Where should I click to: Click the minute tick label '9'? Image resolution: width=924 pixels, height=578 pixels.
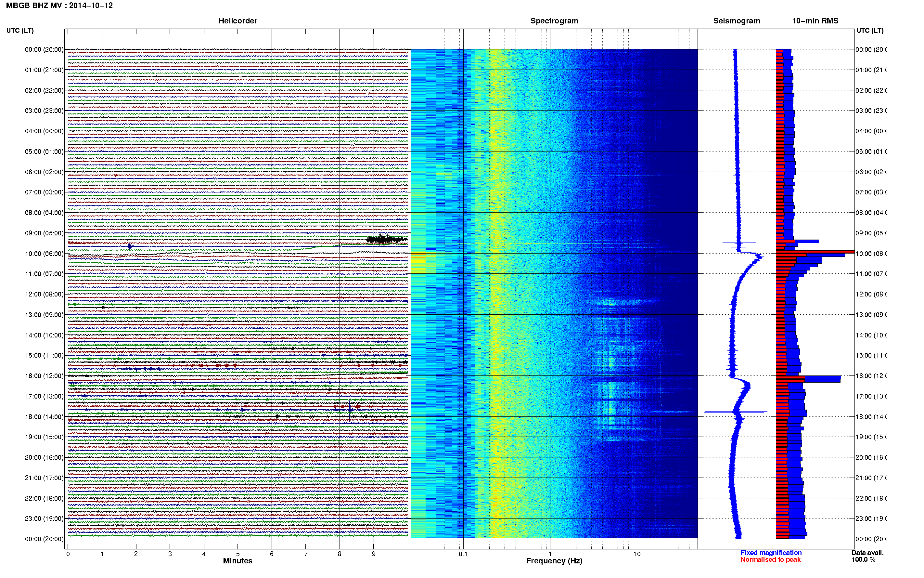(x=374, y=554)
